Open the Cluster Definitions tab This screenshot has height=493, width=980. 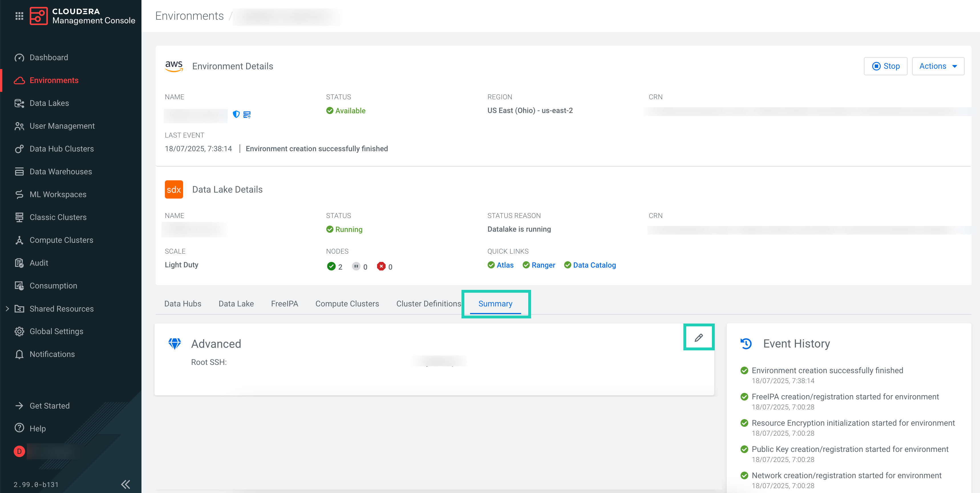pyautogui.click(x=428, y=303)
